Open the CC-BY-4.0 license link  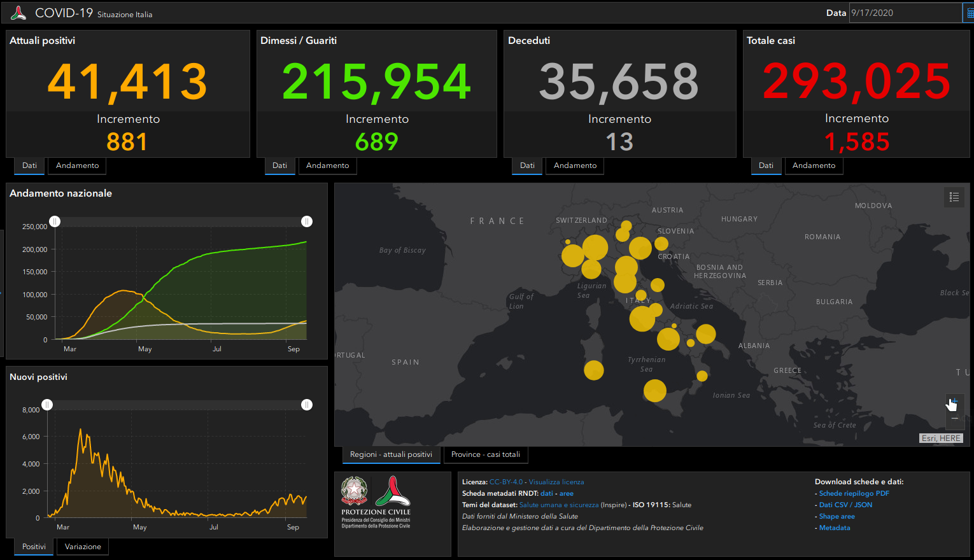tap(505, 482)
